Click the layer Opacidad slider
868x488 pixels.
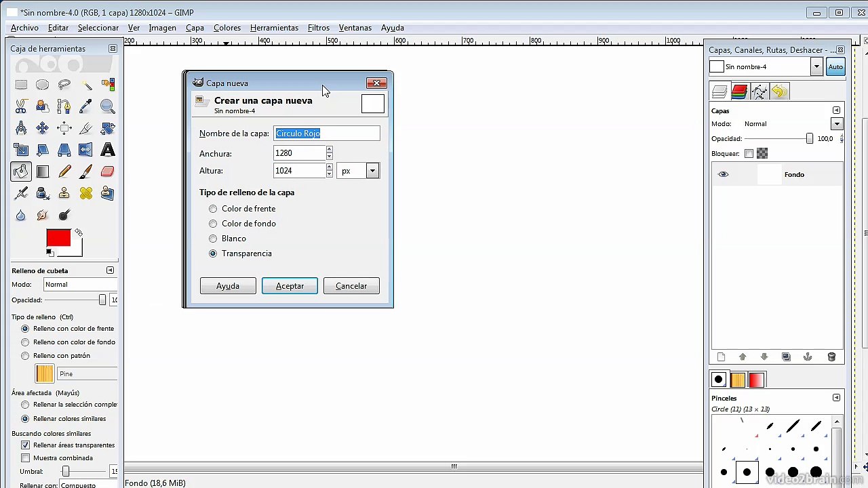point(779,138)
